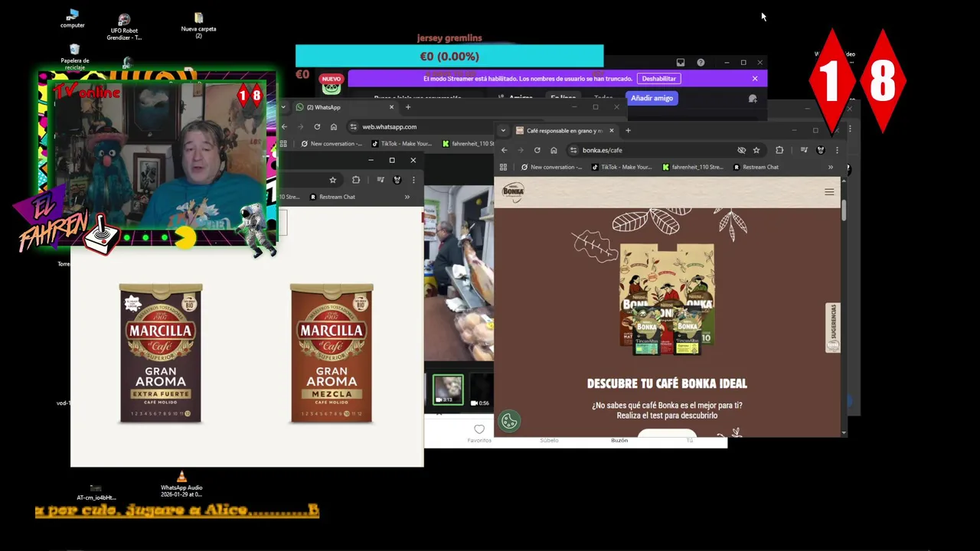Expand tab search chevron in Bonka window
This screenshot has width=980, height=551.
click(x=503, y=130)
